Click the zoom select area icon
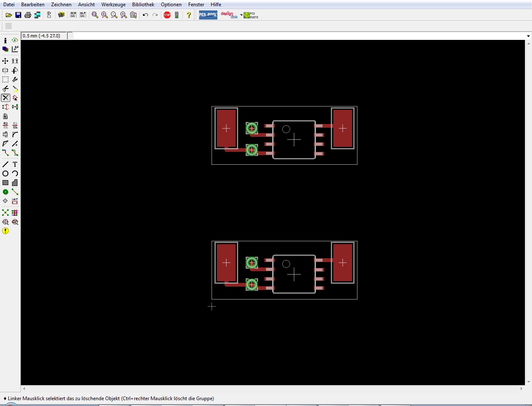The width and height of the screenshot is (532, 406). pos(133,15)
